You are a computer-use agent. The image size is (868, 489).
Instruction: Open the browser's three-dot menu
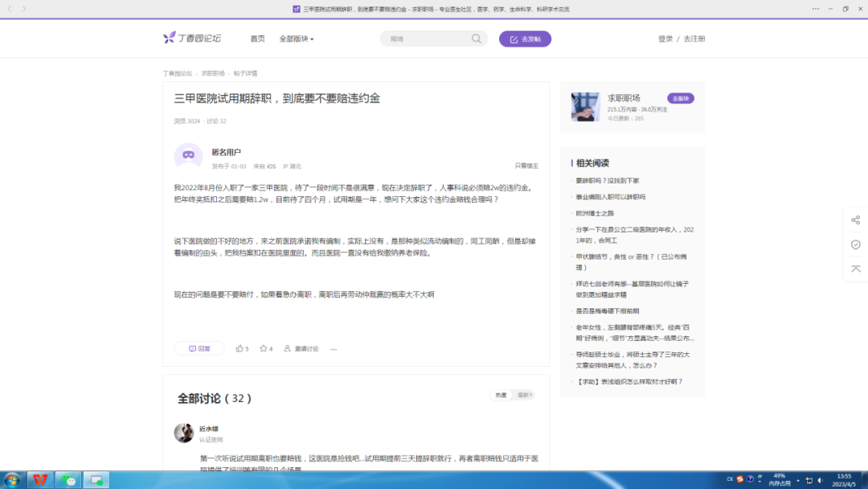pos(816,9)
